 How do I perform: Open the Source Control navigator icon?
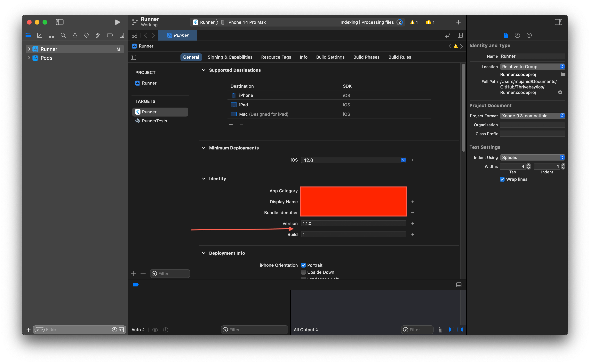click(40, 35)
